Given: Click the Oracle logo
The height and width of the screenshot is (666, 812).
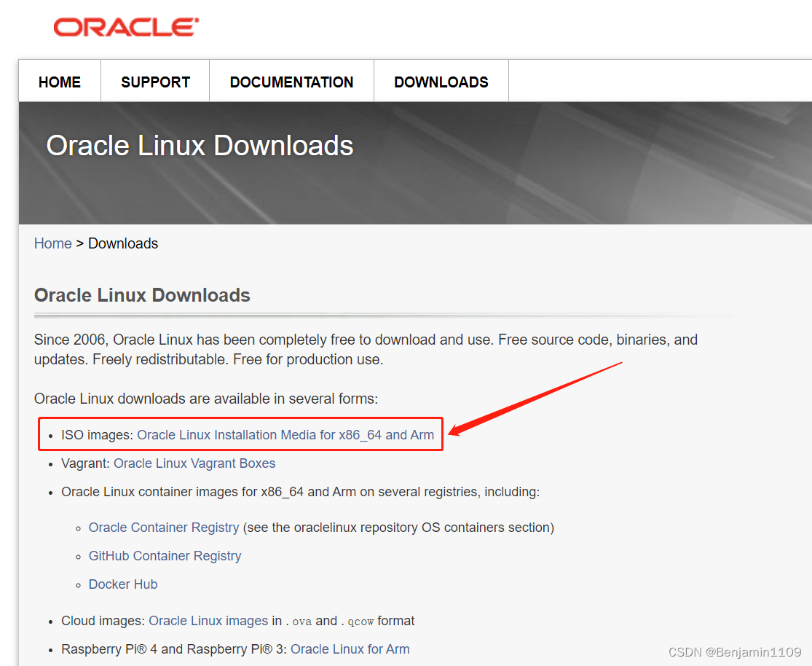Looking at the screenshot, I should click(126, 28).
